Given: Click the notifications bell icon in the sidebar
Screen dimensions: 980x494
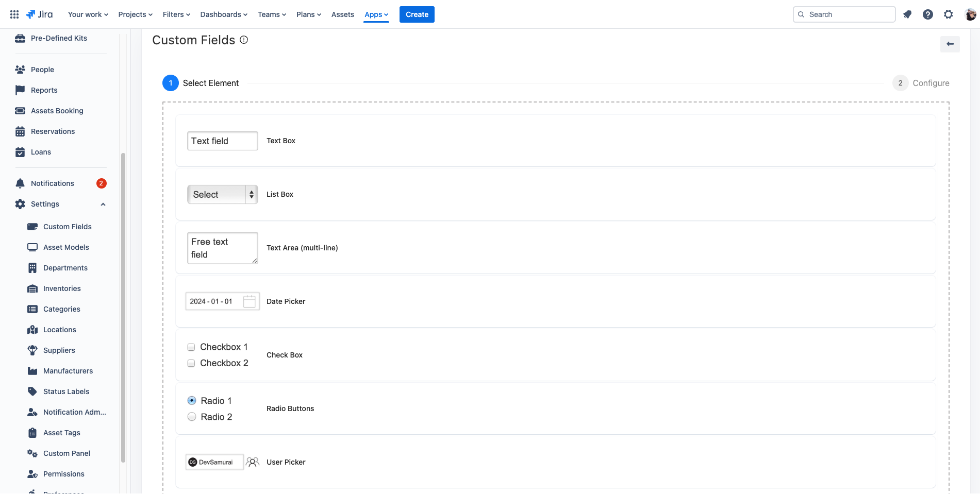Looking at the screenshot, I should pyautogui.click(x=20, y=183).
